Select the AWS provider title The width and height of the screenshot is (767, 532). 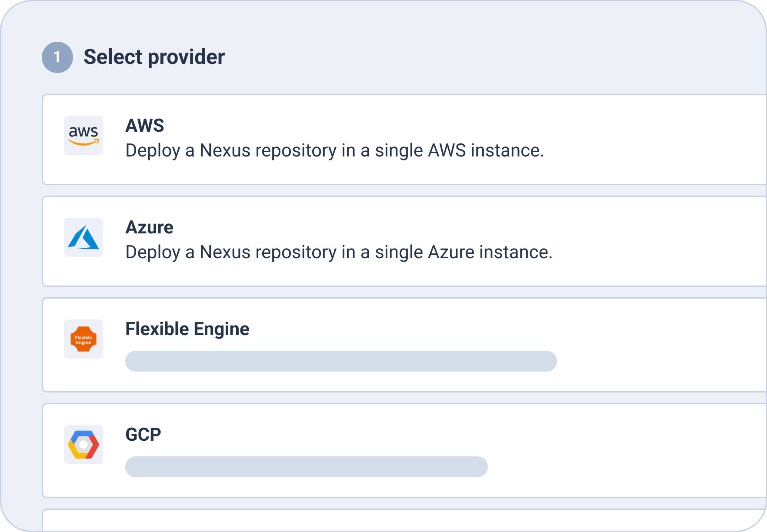pos(145,126)
